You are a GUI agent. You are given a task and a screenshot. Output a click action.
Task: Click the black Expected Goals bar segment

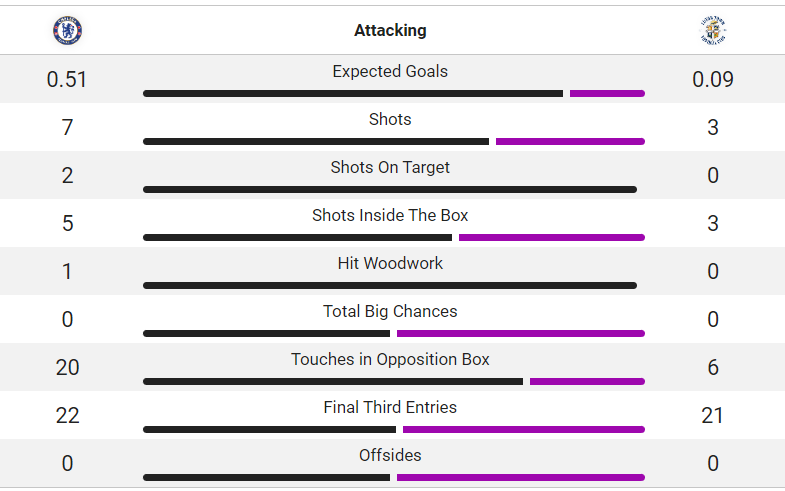(x=353, y=94)
